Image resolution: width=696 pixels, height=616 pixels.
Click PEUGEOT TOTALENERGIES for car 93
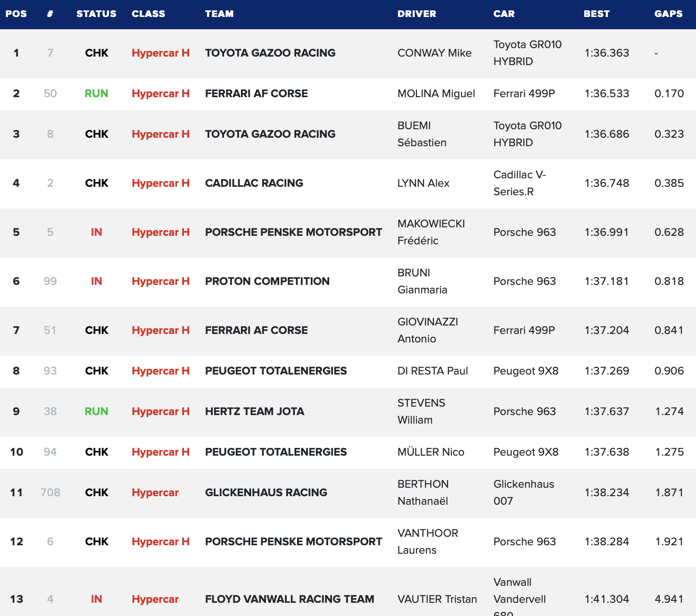pos(276,371)
